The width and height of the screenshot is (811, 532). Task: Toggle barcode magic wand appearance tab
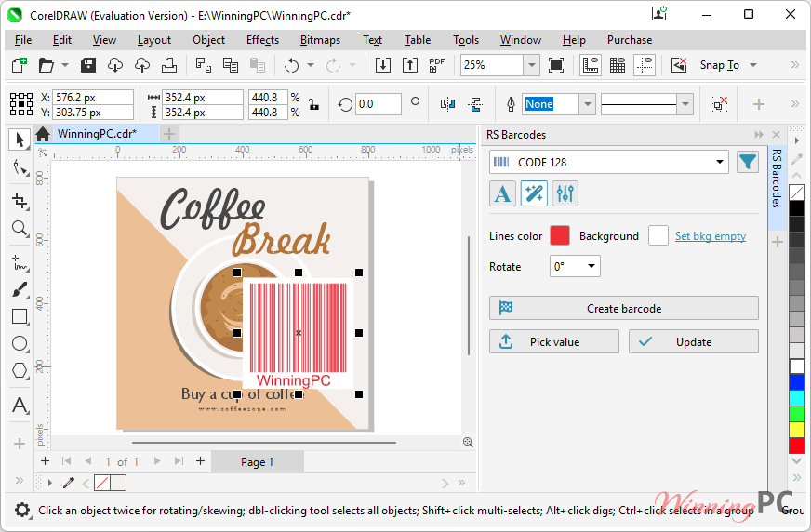pyautogui.click(x=534, y=193)
